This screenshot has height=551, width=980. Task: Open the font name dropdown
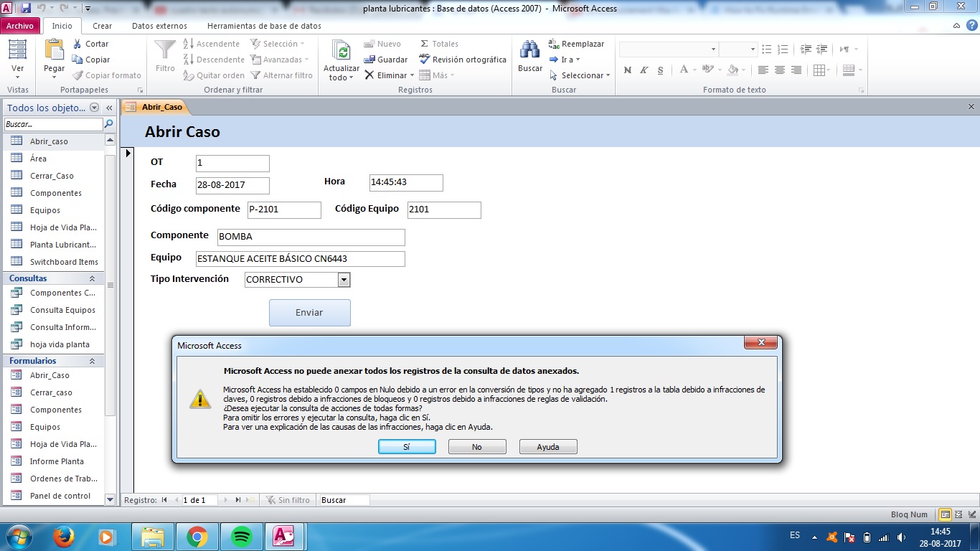[713, 50]
